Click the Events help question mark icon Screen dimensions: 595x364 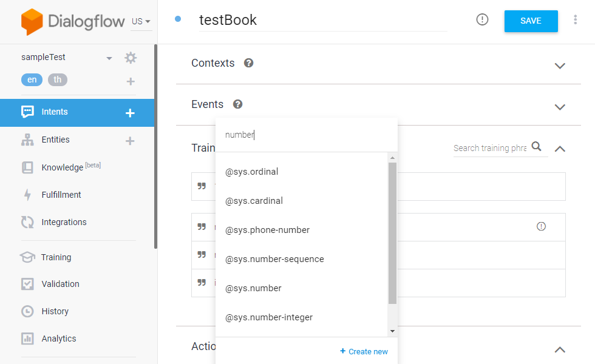[x=237, y=104]
